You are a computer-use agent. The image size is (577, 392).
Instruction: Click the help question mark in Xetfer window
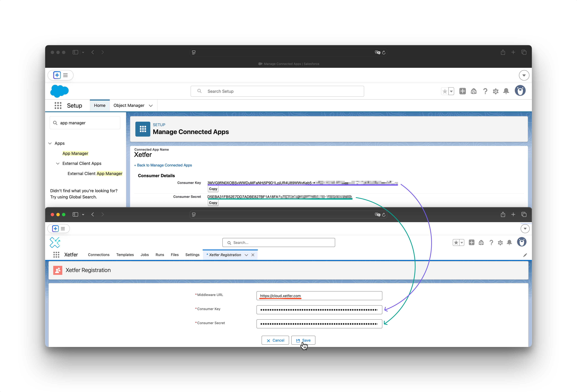pyautogui.click(x=491, y=242)
